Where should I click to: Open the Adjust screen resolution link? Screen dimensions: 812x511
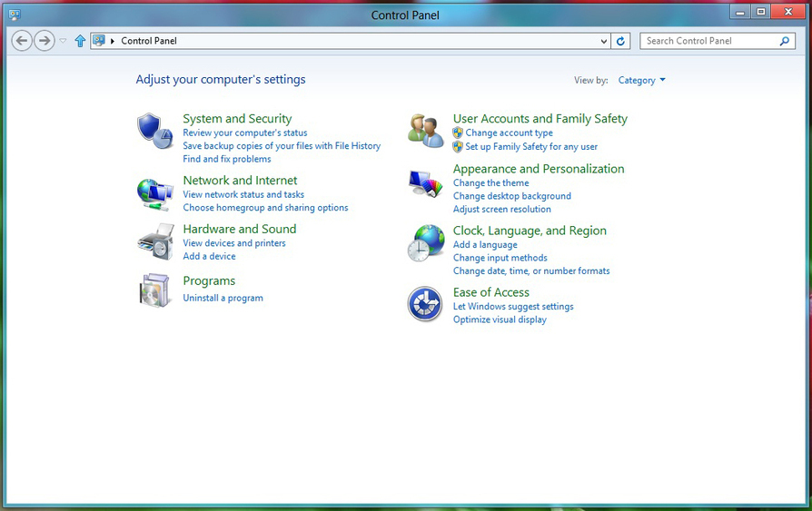point(501,209)
